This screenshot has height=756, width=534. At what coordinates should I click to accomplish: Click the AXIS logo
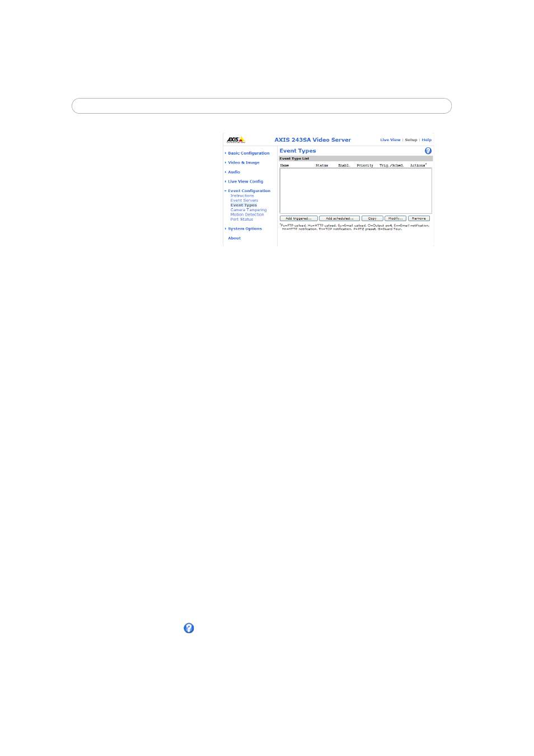point(236,139)
